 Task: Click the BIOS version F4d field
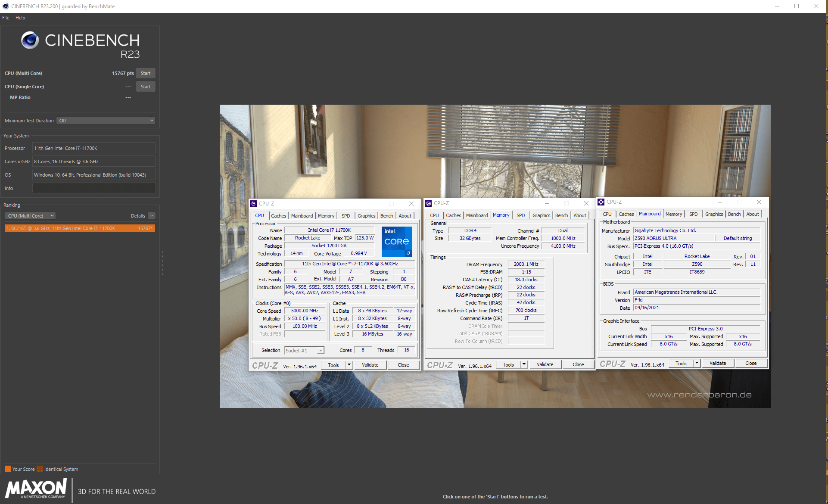coord(697,300)
